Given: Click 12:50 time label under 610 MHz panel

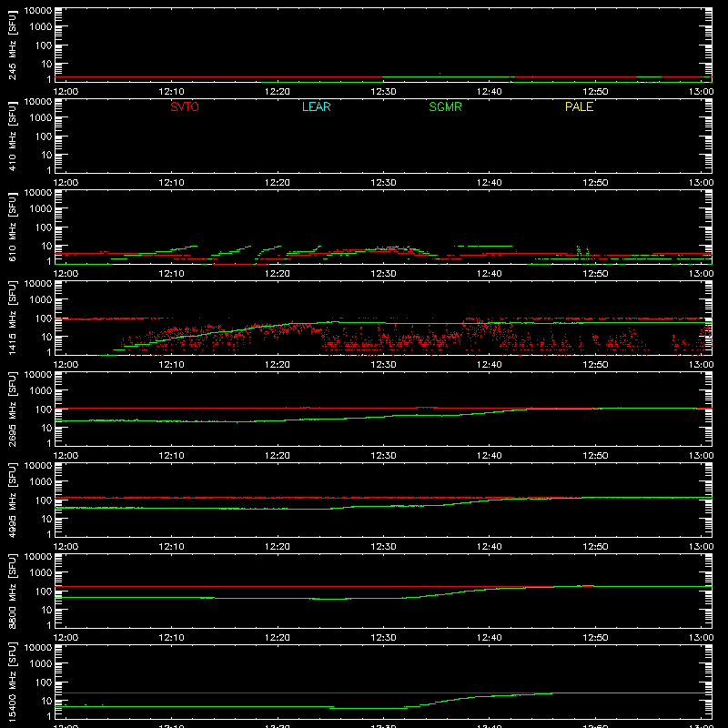Looking at the screenshot, I should pyautogui.click(x=595, y=274).
